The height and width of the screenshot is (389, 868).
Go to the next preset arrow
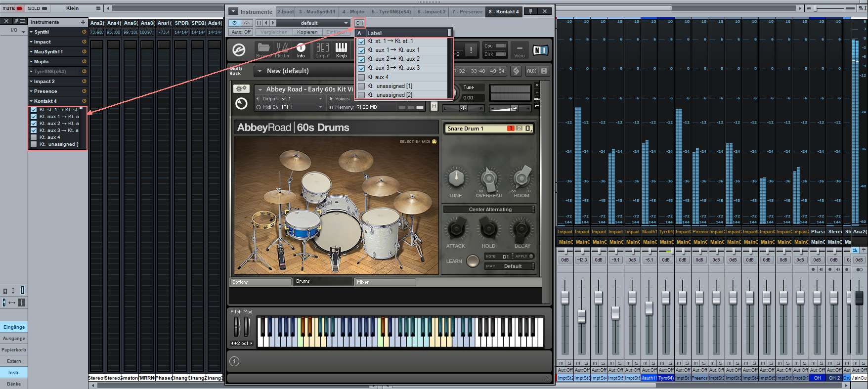click(272, 23)
